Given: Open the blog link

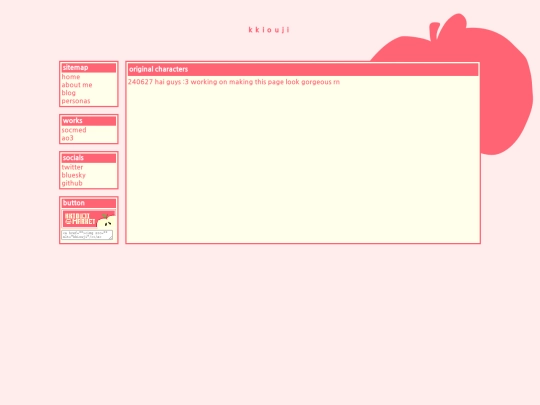Looking at the screenshot, I should pyautogui.click(x=69, y=93).
